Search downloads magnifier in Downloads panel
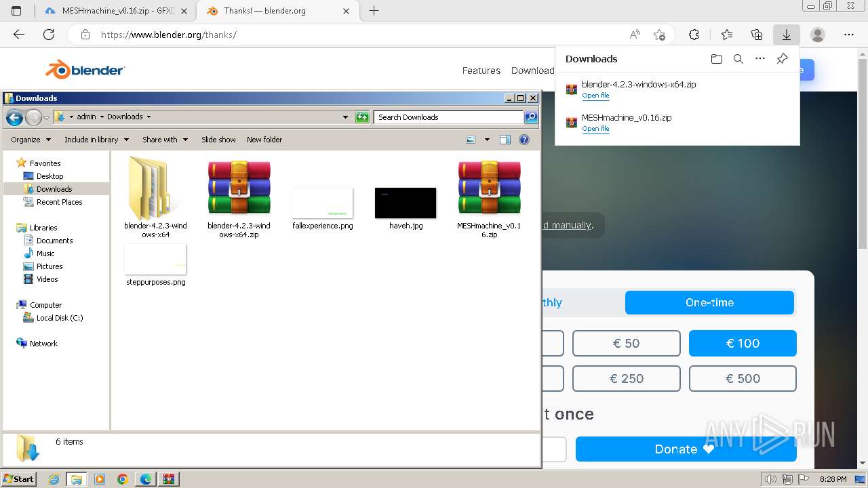Image resolution: width=868 pixels, height=488 pixels. (738, 59)
